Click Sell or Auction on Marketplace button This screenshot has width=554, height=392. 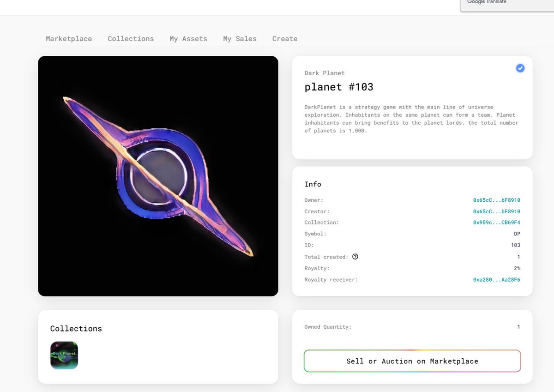[x=412, y=361]
